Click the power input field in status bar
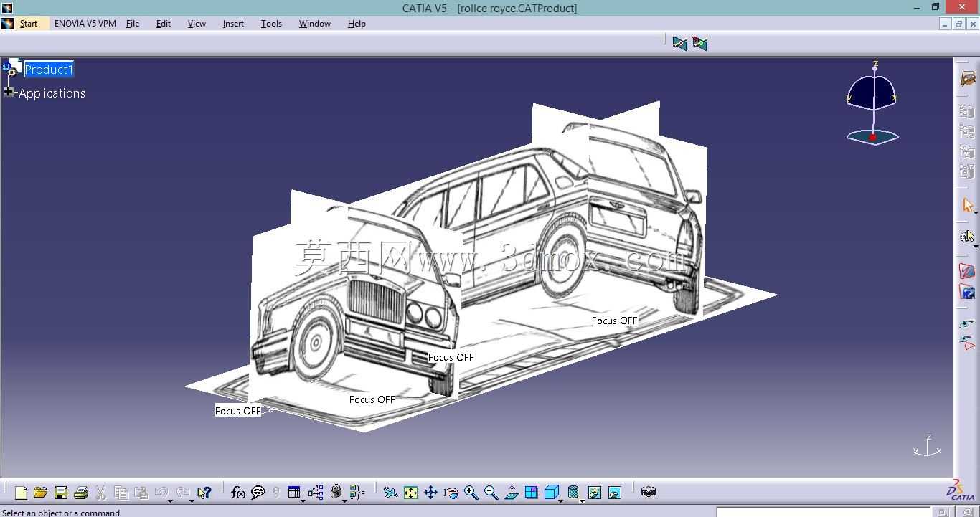 coord(822,512)
